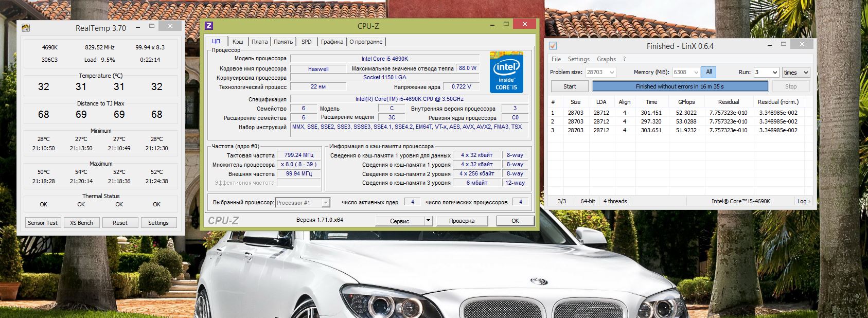Click the GFlops column header in LinX
Viewport: 868px width, 318px height.
tap(686, 102)
